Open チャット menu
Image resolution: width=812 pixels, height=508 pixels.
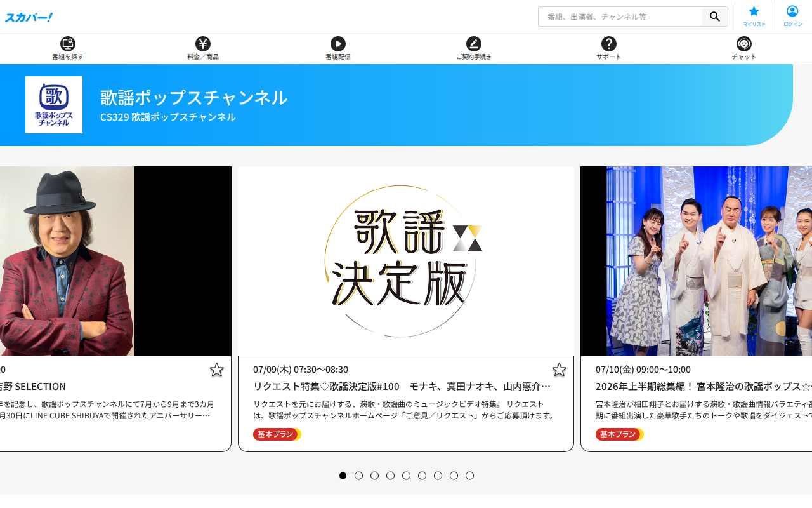point(744,48)
